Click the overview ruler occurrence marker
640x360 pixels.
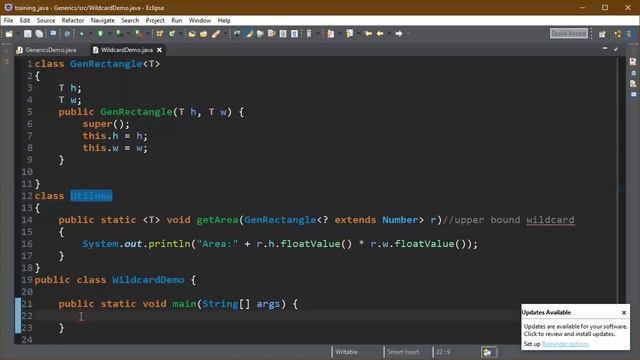[x=622, y=189]
